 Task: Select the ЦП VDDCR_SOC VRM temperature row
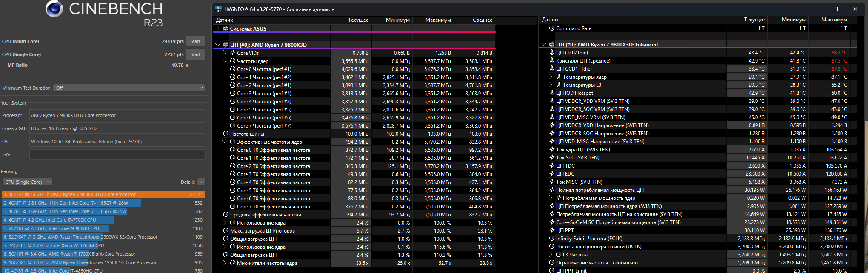[x=698, y=109]
